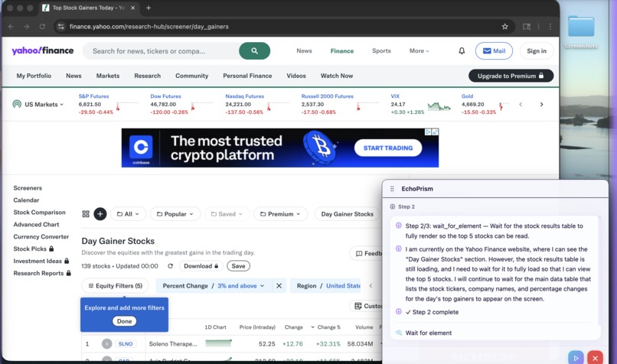Go back using browser back arrow
Viewport: 617px width, 364px height.
pyautogui.click(x=11, y=27)
